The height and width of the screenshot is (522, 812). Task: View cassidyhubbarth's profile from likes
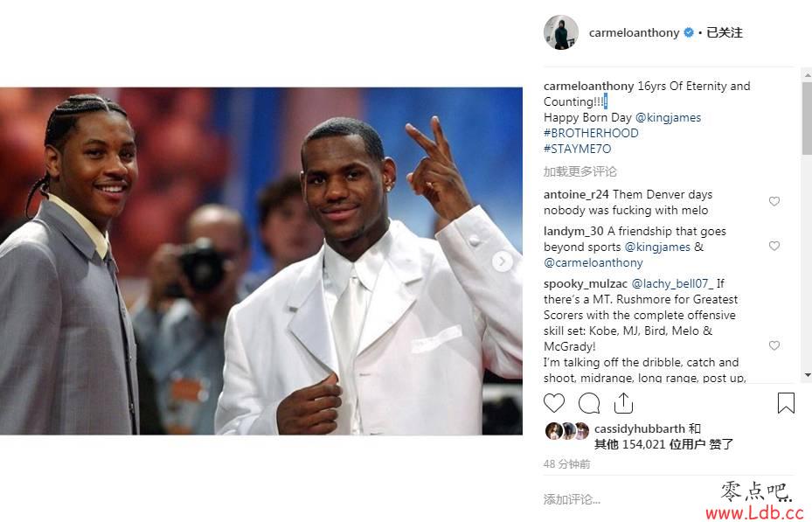click(x=640, y=428)
